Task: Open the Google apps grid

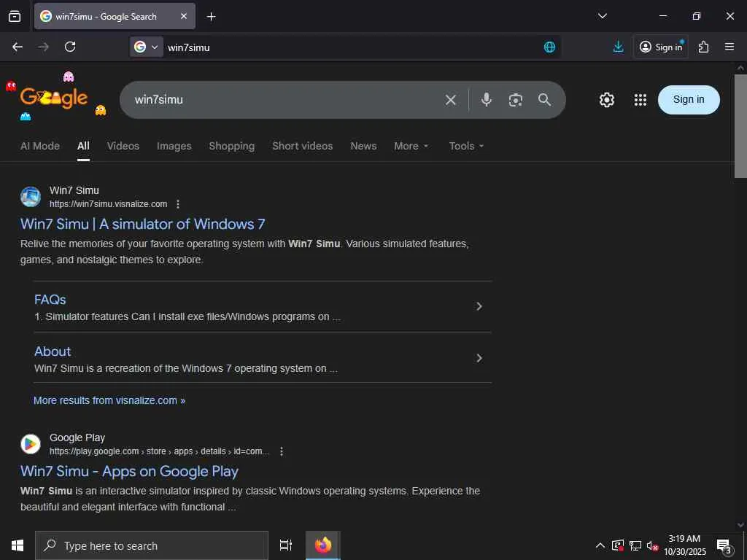Action: pos(640,99)
